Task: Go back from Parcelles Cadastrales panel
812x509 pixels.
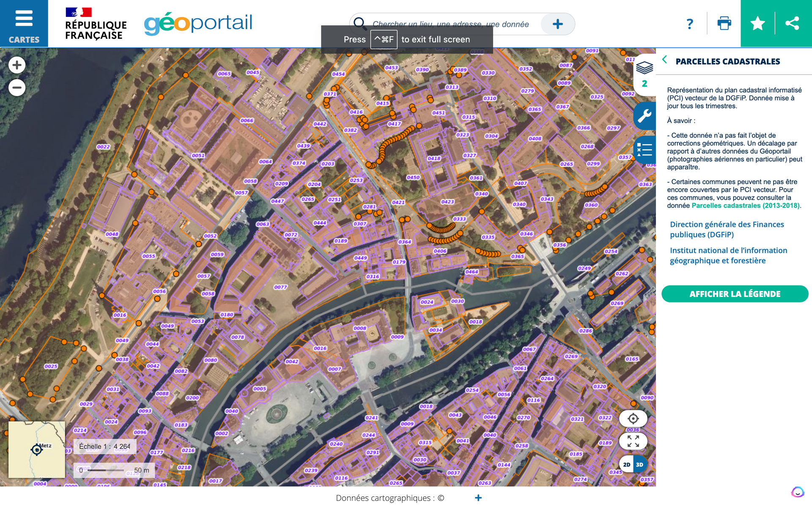Action: tap(665, 60)
